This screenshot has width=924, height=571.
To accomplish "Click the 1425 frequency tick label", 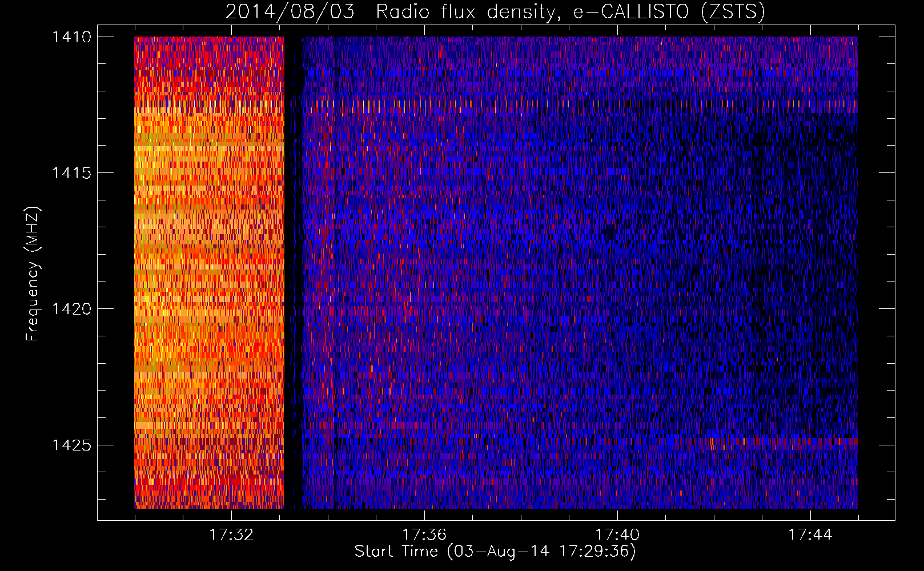I will click(x=72, y=445).
